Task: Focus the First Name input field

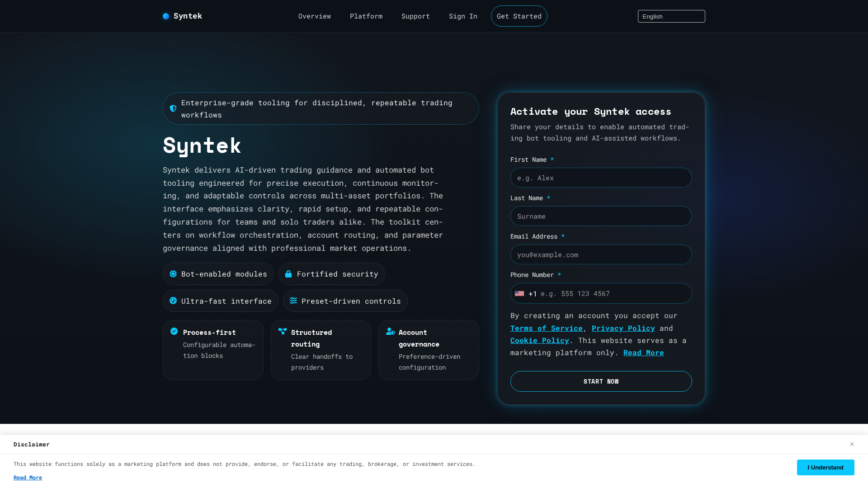Action: coord(601,178)
